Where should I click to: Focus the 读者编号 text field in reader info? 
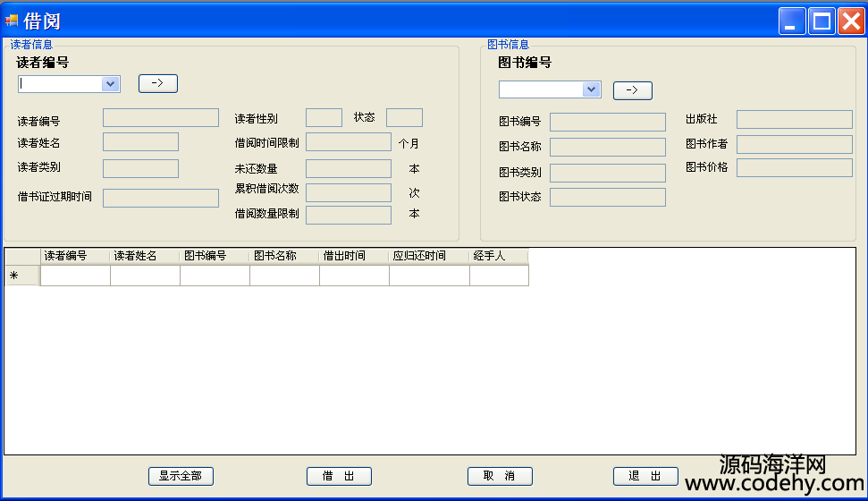tap(161, 118)
